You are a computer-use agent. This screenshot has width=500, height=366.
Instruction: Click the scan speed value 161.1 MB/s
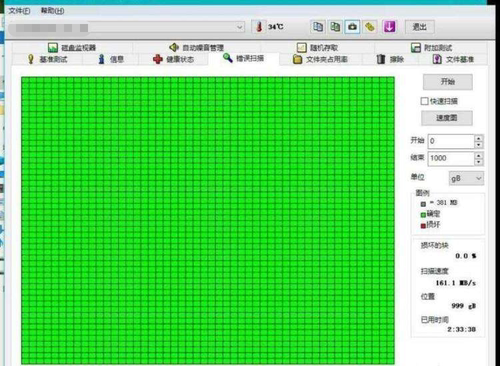click(x=455, y=283)
